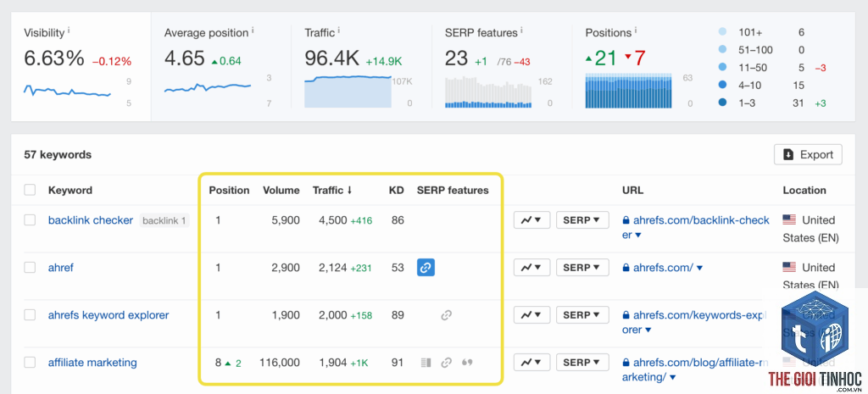
Task: Click the Visibility sparkline chart
Action: pyautogui.click(x=67, y=91)
